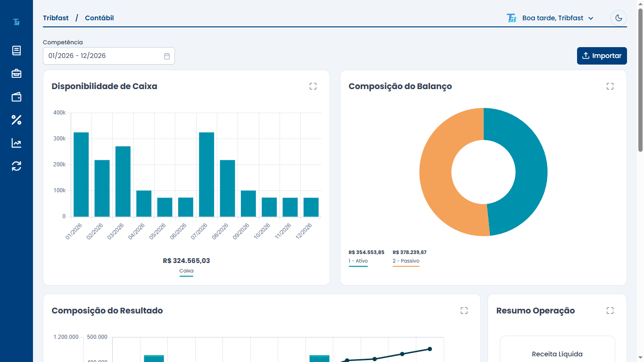Click the page vertical scrollbar
Screen dimensions: 644x362
coord(640,80)
